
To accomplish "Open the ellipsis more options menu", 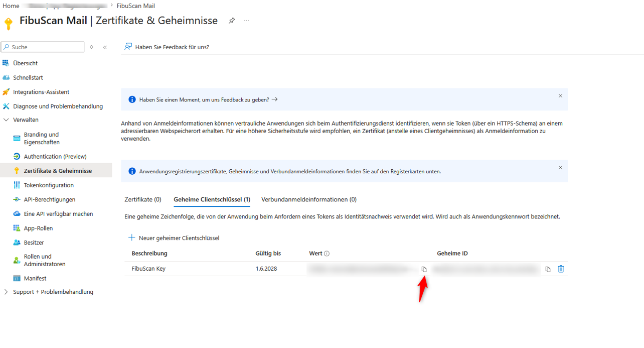I will pyautogui.click(x=246, y=21).
